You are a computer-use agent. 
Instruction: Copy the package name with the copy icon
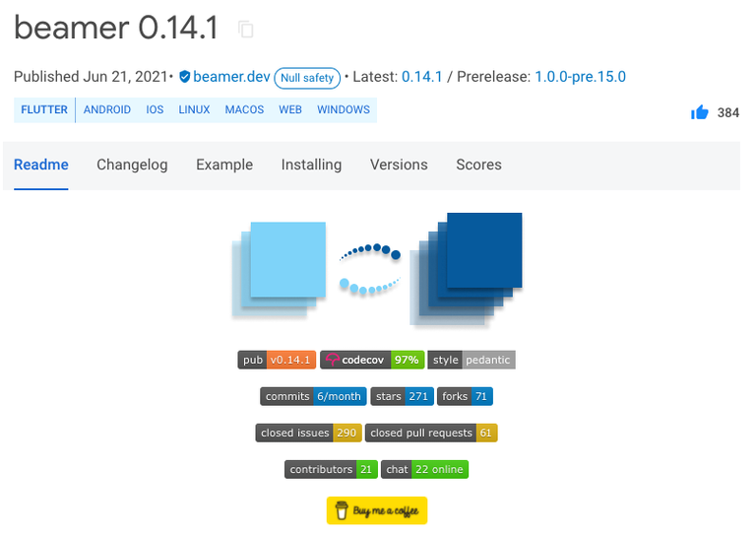246,30
